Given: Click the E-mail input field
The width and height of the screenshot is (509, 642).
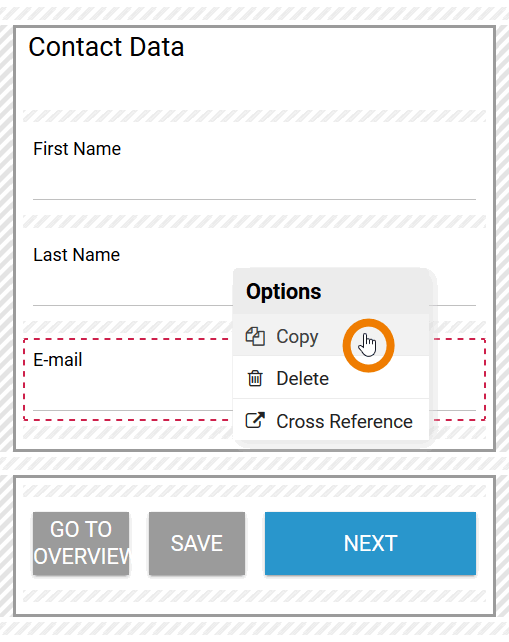Looking at the screenshot, I should point(133,394).
